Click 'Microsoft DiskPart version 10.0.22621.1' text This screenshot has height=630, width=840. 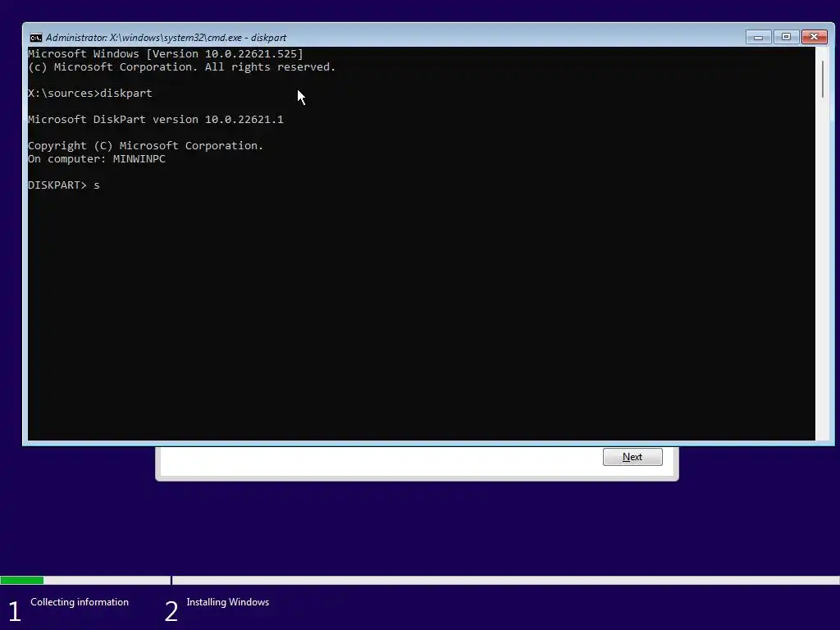click(x=156, y=120)
